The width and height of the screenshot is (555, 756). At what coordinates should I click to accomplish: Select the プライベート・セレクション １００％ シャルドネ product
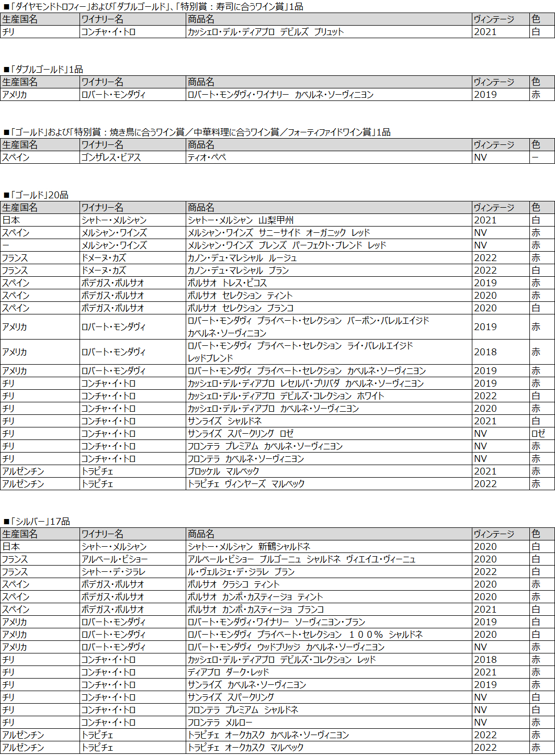click(x=305, y=635)
